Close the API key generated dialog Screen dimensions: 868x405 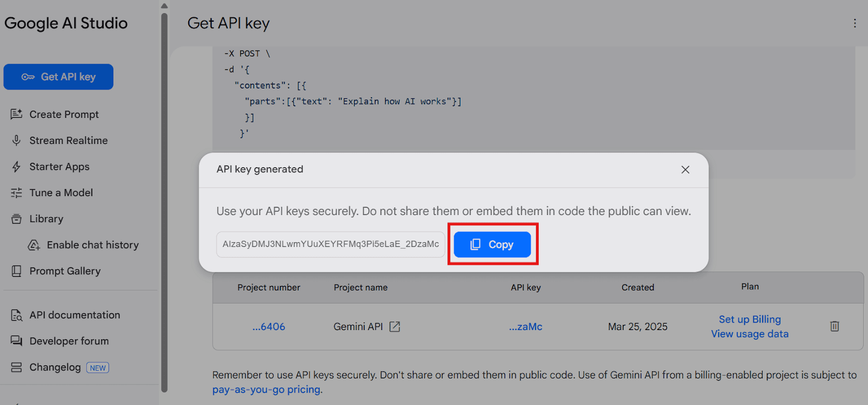click(x=685, y=169)
